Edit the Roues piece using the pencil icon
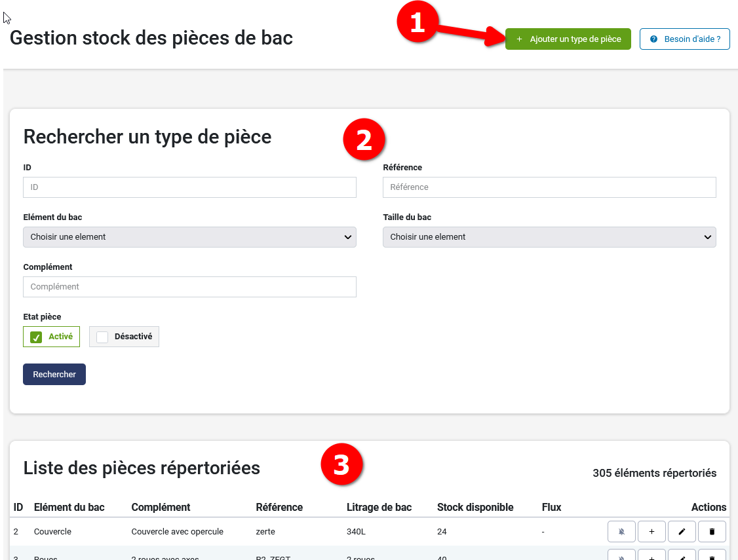This screenshot has width=738, height=560. click(682, 557)
